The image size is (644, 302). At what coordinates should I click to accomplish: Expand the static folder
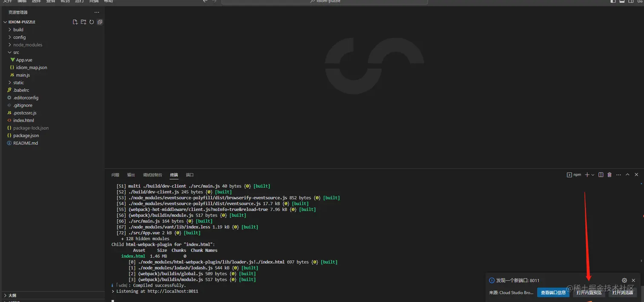point(52,83)
